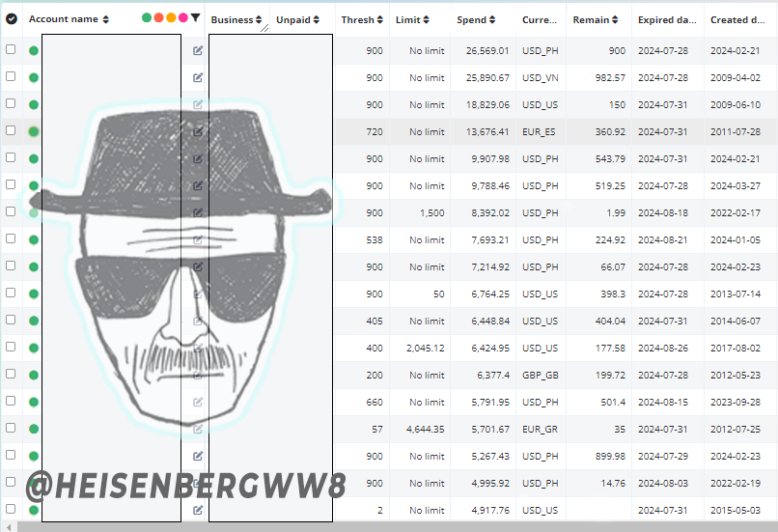This screenshot has width=778, height=532.
Task: Filter by the green status color dot in the header
Action: (x=147, y=18)
